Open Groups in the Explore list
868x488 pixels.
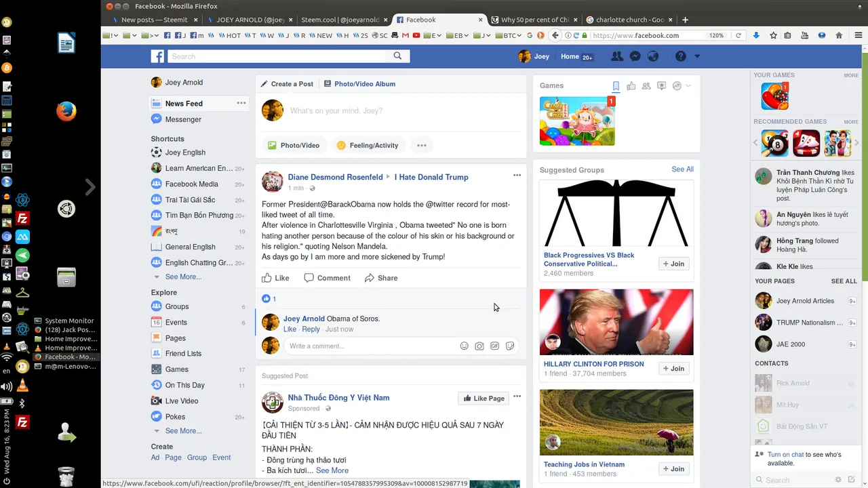pos(177,306)
